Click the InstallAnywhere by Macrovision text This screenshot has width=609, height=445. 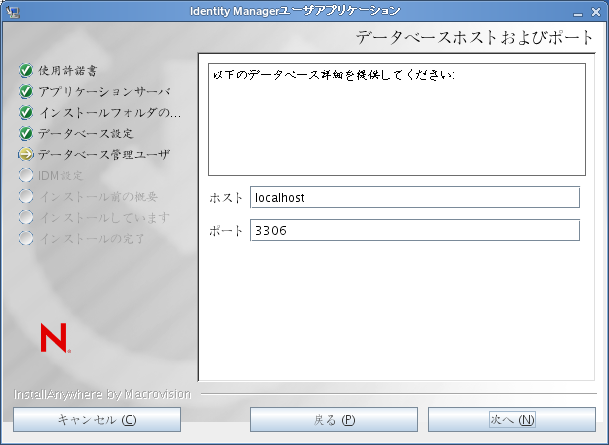click(x=103, y=394)
